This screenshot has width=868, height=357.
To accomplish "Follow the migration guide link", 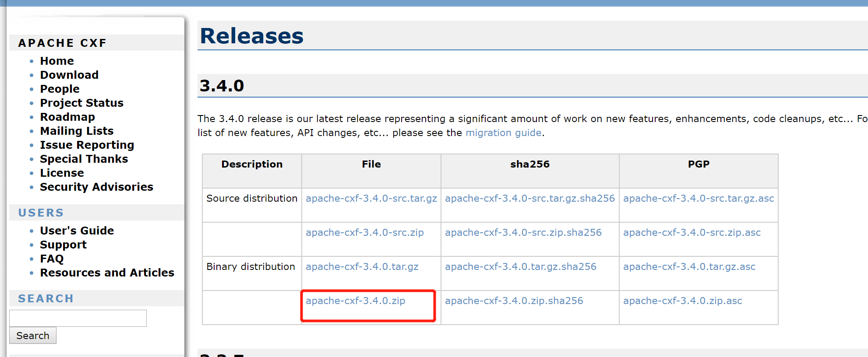I will coord(504,133).
